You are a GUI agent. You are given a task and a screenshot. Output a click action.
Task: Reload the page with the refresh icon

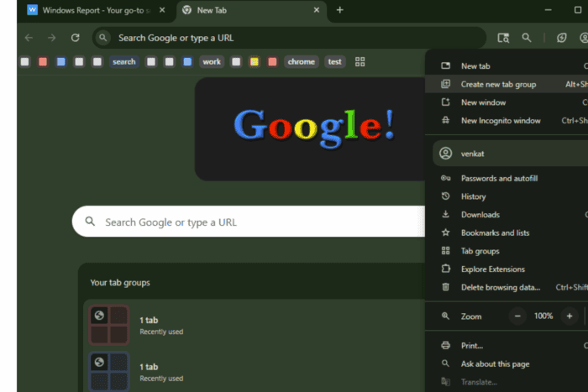tap(76, 38)
